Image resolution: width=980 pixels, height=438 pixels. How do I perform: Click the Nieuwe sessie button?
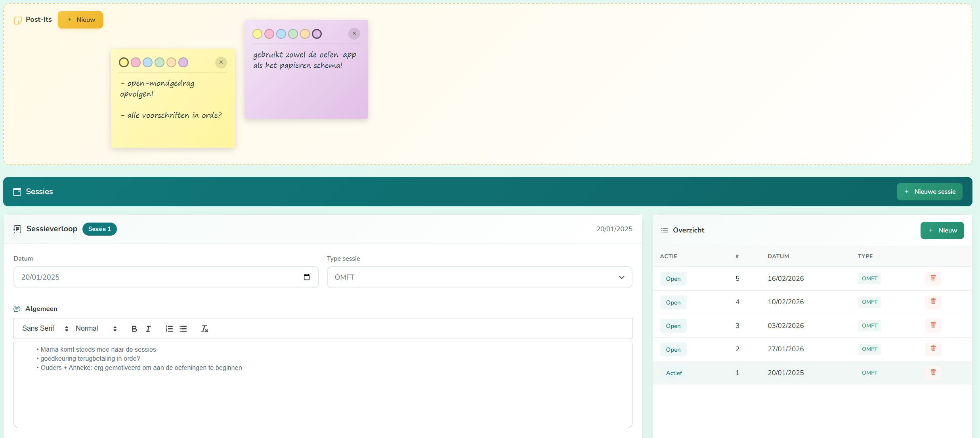pos(929,192)
